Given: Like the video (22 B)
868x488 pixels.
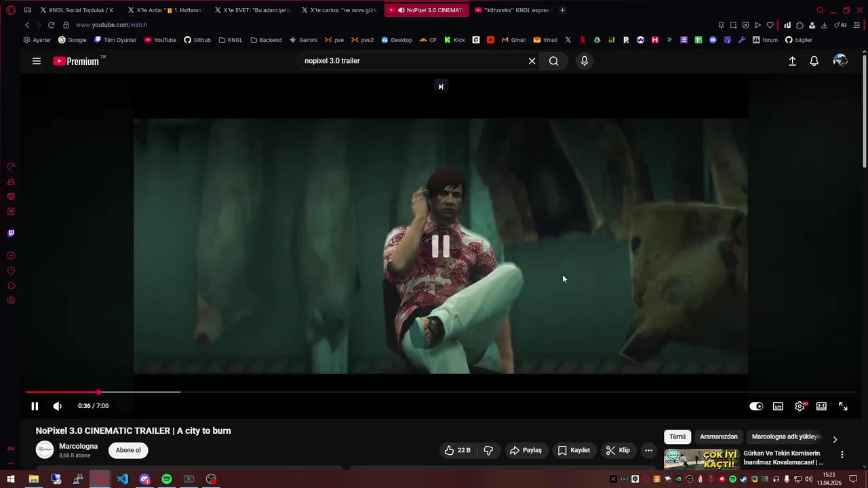Looking at the screenshot, I should pyautogui.click(x=458, y=450).
